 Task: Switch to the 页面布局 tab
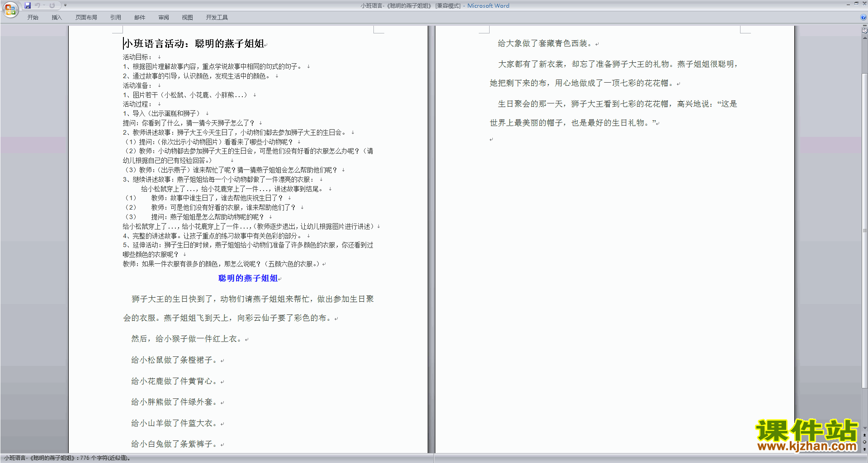pos(86,18)
